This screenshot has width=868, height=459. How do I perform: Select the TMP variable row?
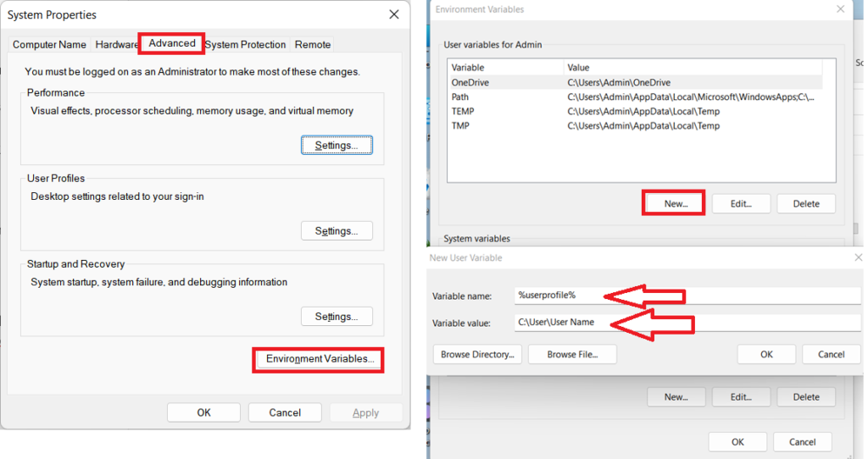636,125
